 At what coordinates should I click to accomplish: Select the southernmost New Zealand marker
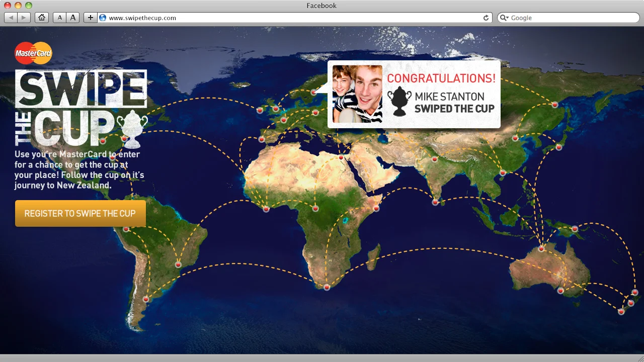coord(621,312)
